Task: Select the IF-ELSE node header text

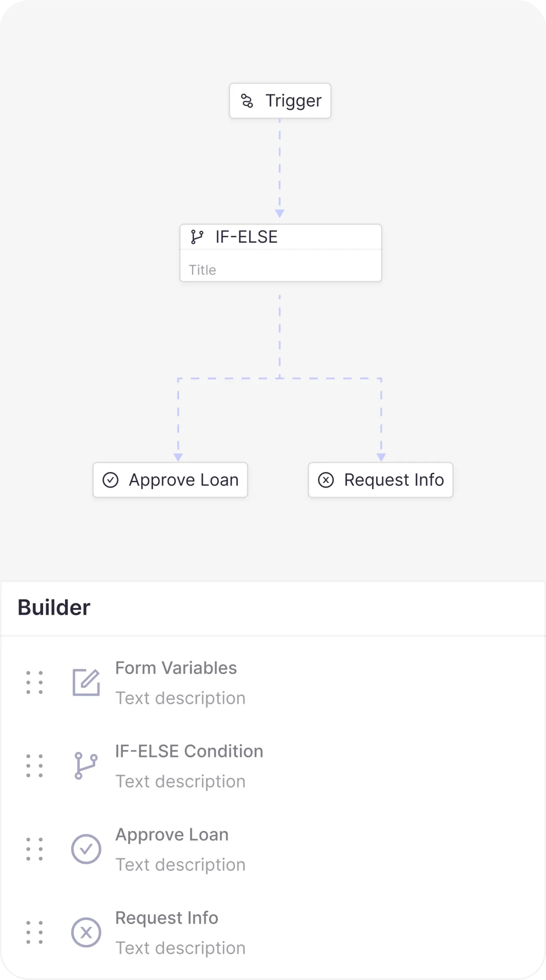Action: pyautogui.click(x=246, y=237)
